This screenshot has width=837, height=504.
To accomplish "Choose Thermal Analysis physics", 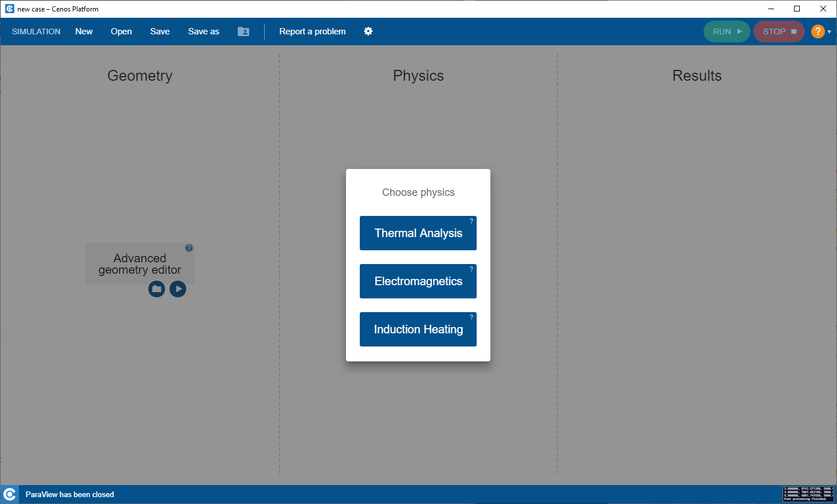I will coord(418,234).
